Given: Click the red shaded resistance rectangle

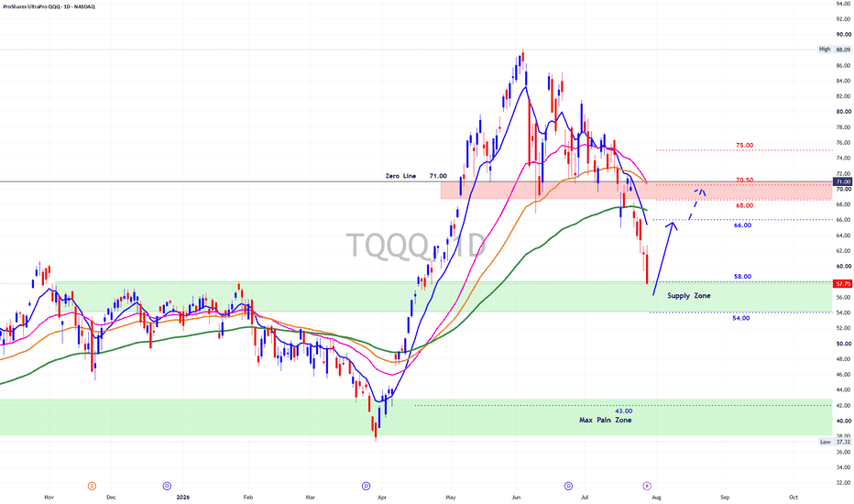Looking at the screenshot, I should pyautogui.click(x=636, y=191).
